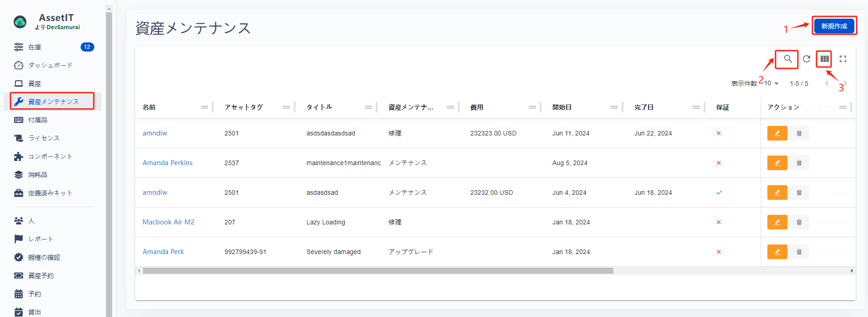Refresh the maintenance table
Screen dimensions: 868x317
[807, 59]
